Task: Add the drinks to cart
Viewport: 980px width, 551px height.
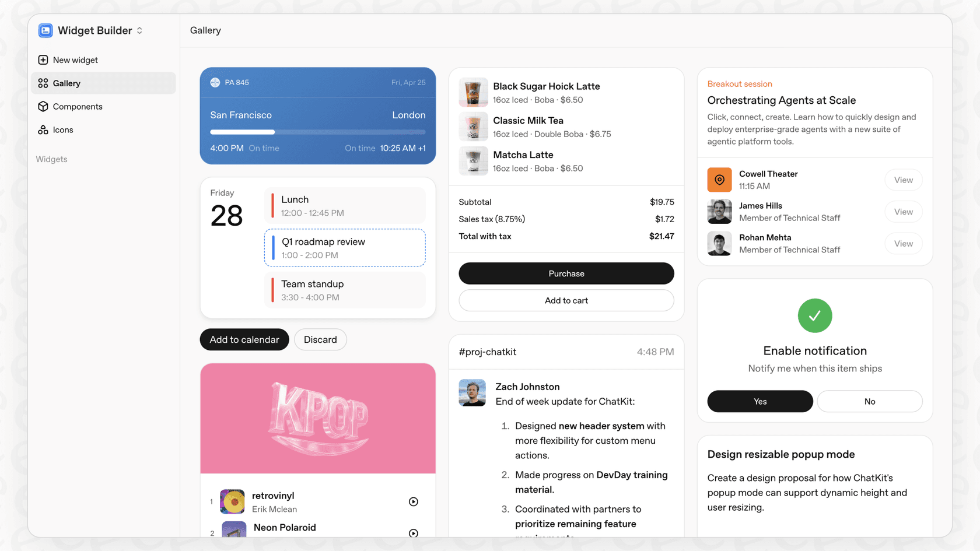Action: pyautogui.click(x=566, y=300)
